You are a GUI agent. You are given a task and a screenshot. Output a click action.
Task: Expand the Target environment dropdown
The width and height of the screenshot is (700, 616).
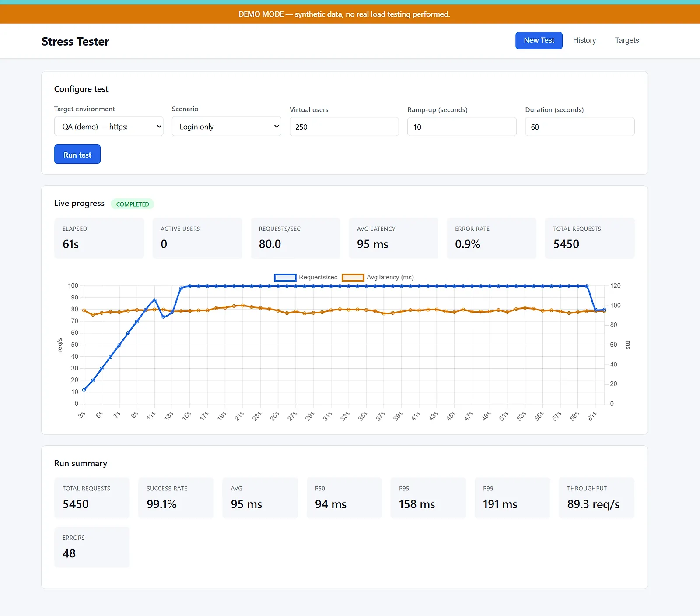pos(109,127)
